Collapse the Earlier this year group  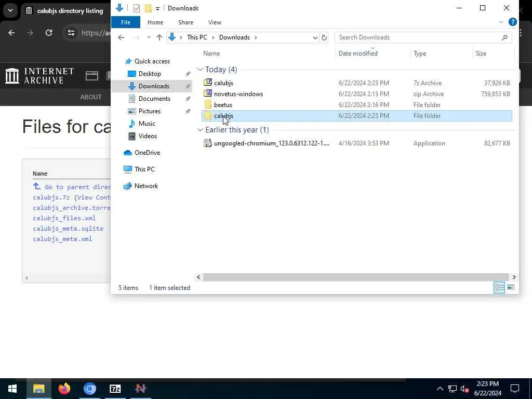[x=200, y=130]
